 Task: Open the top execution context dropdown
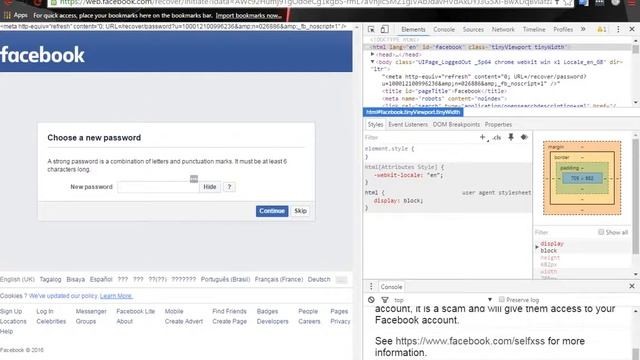click(443, 300)
